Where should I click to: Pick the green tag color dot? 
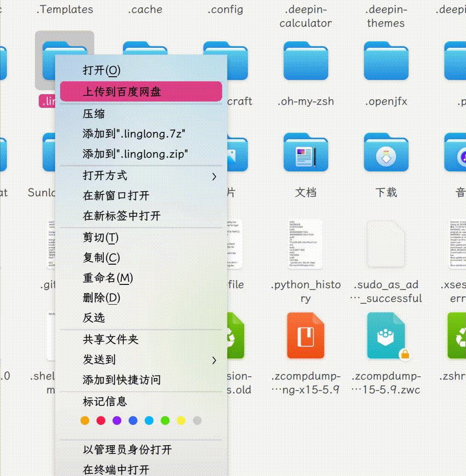pyautogui.click(x=165, y=420)
